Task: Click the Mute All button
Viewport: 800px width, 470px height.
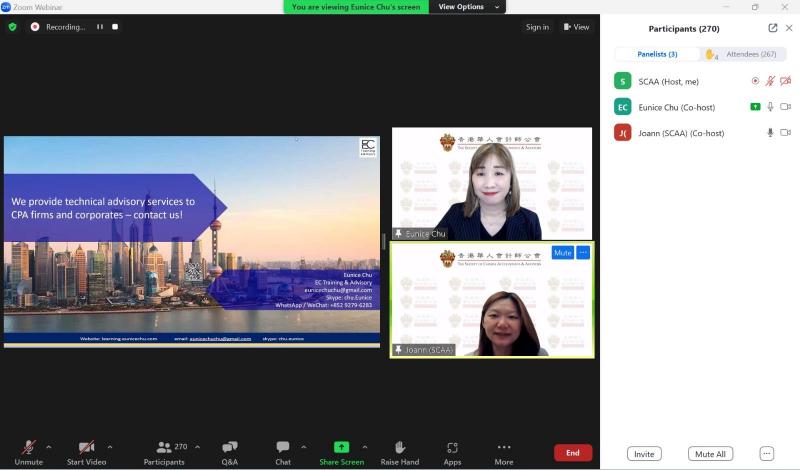Action: [x=710, y=454]
